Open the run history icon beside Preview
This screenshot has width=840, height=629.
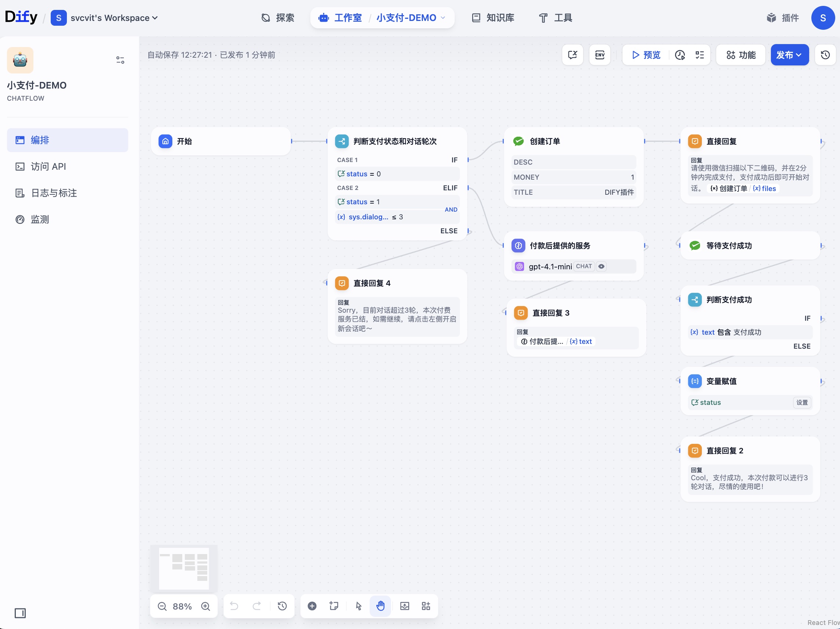(x=680, y=55)
